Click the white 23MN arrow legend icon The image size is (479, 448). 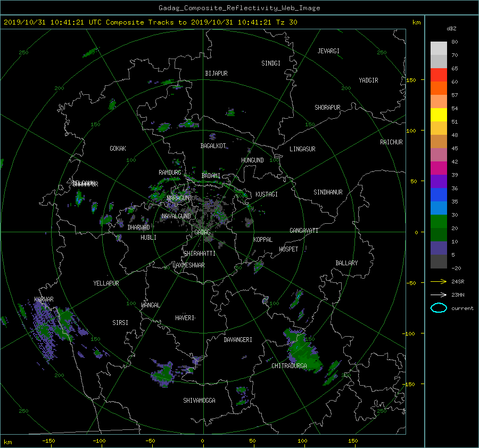[x=439, y=295]
